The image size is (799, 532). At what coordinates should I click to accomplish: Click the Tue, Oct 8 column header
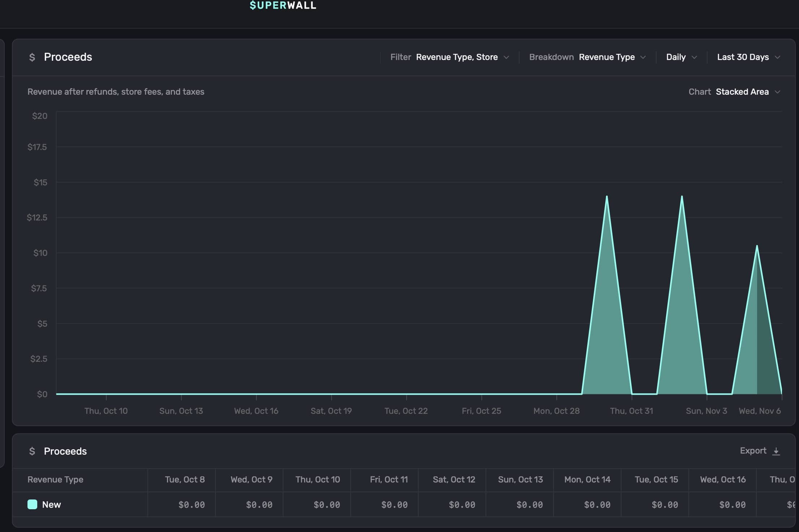coord(185,480)
